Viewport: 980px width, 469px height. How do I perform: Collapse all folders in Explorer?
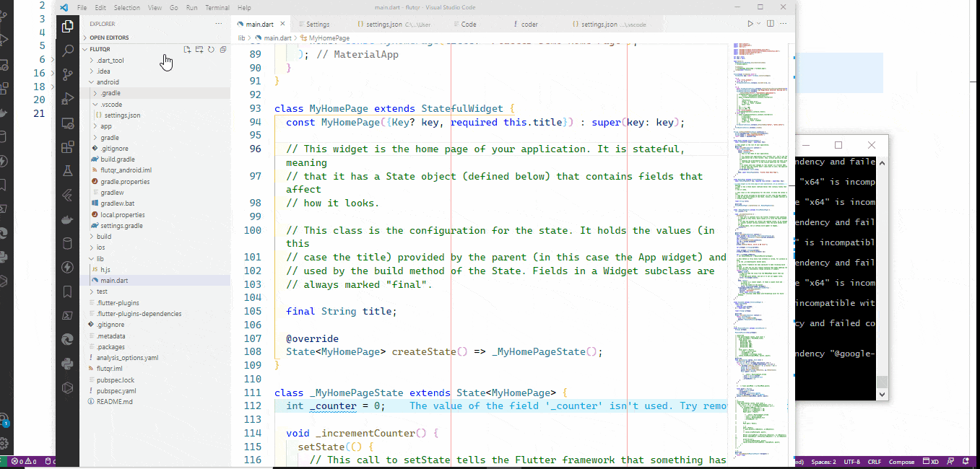tap(225, 49)
